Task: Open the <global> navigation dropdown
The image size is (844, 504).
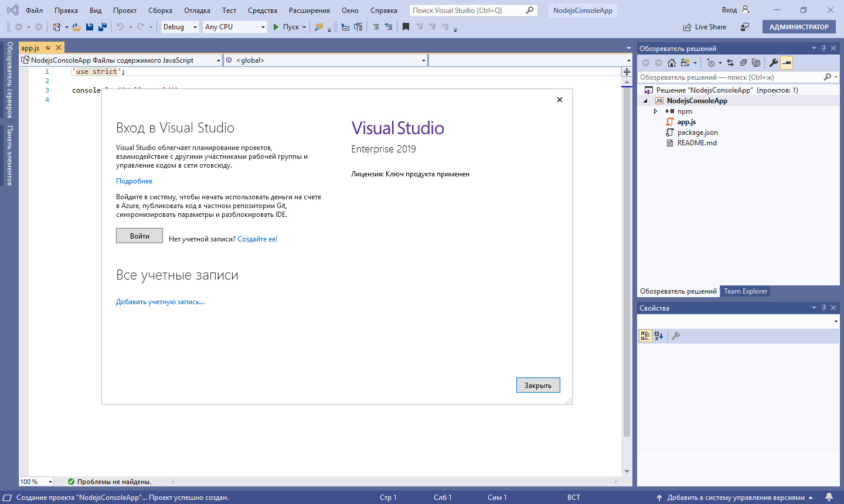Action: point(325,60)
